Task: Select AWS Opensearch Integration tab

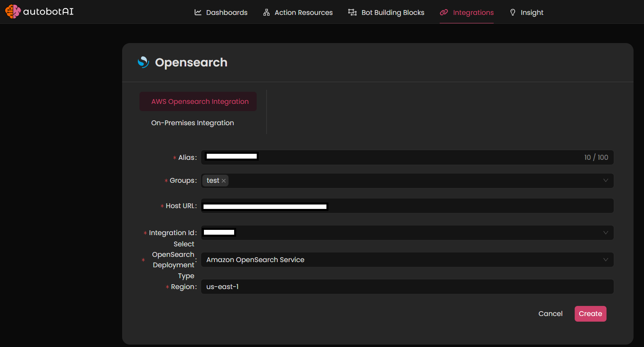Action: pyautogui.click(x=198, y=101)
